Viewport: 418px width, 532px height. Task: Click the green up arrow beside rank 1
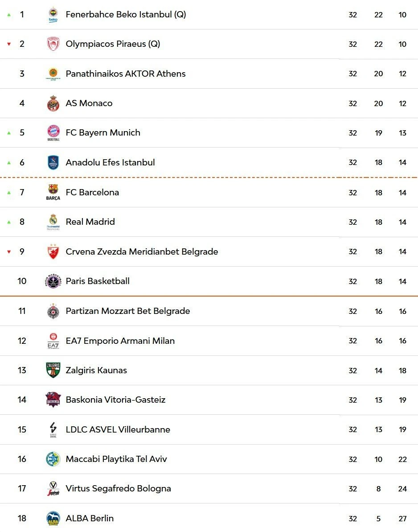[8, 15]
